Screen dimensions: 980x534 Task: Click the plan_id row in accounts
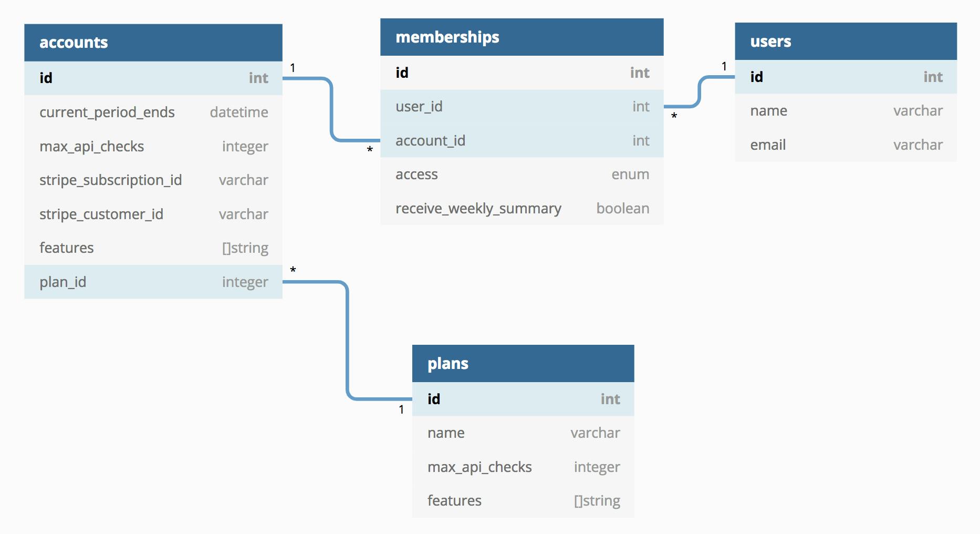coord(153,282)
